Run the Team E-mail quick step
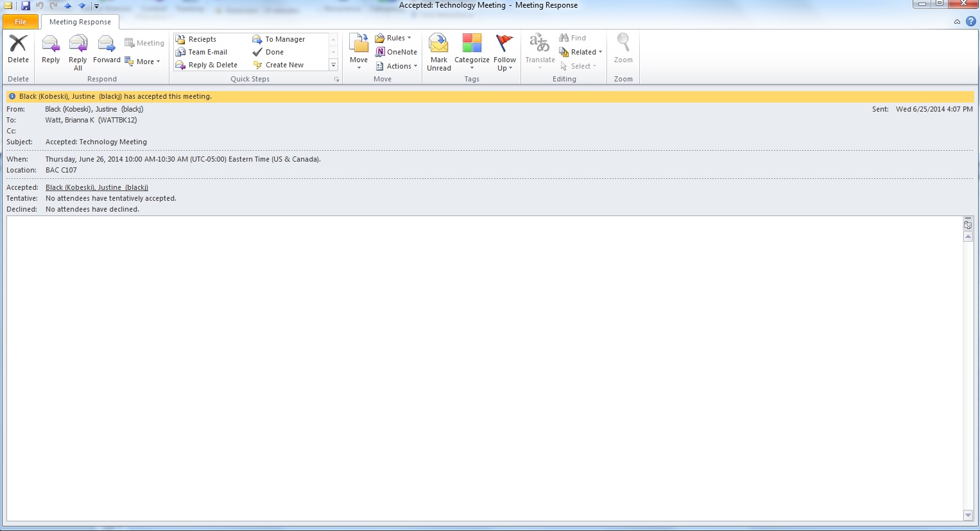Viewport: 980px width, 531px height. point(202,52)
